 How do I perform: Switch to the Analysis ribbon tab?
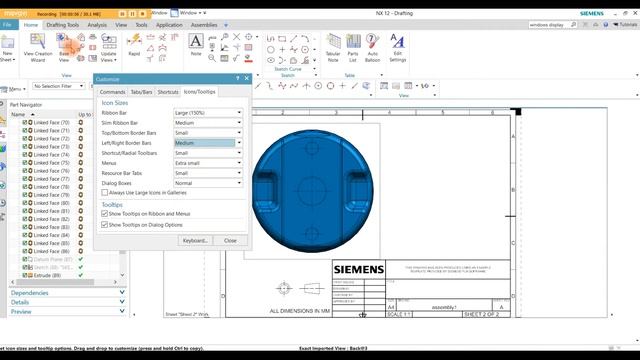click(x=97, y=25)
